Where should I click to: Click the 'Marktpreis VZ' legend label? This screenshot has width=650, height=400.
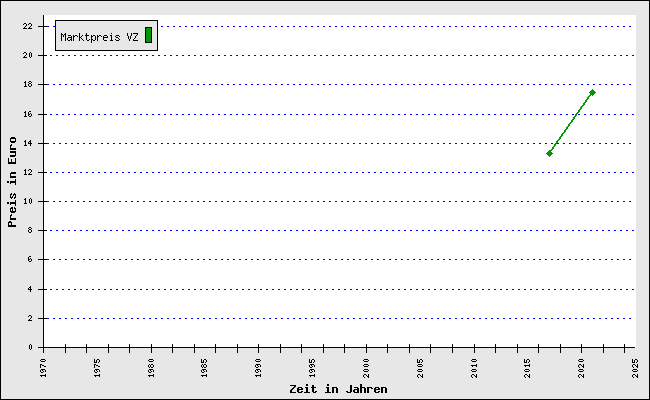99,37
